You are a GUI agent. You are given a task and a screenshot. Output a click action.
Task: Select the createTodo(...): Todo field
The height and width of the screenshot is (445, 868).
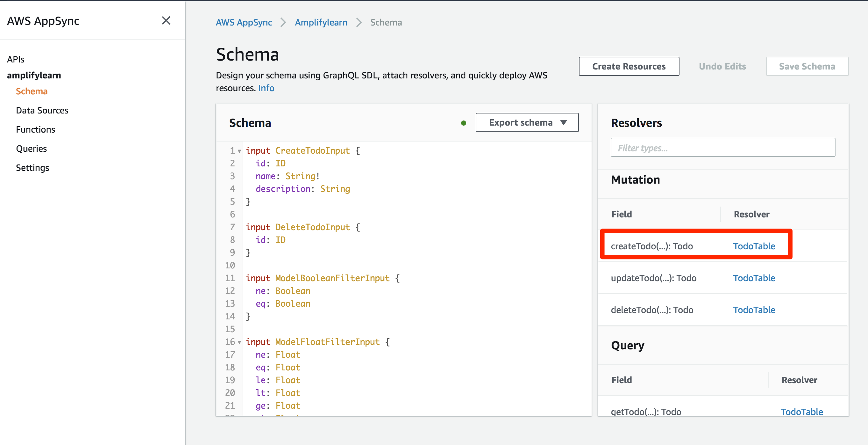click(x=652, y=246)
